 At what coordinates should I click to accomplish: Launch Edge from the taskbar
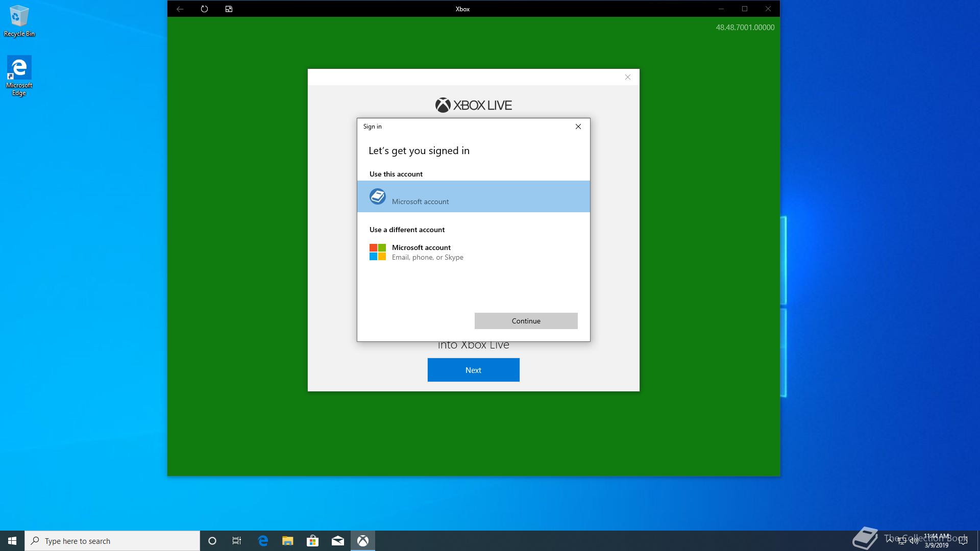click(x=263, y=541)
